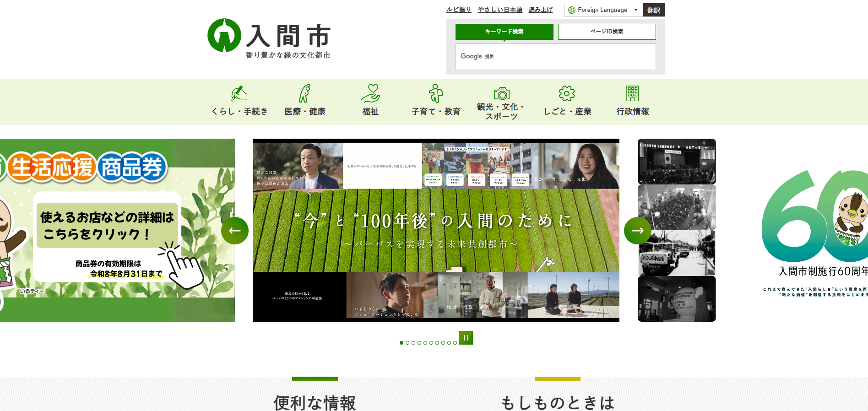Select 観光・文化・スポーツ in navigation
868x411 pixels.
501,102
